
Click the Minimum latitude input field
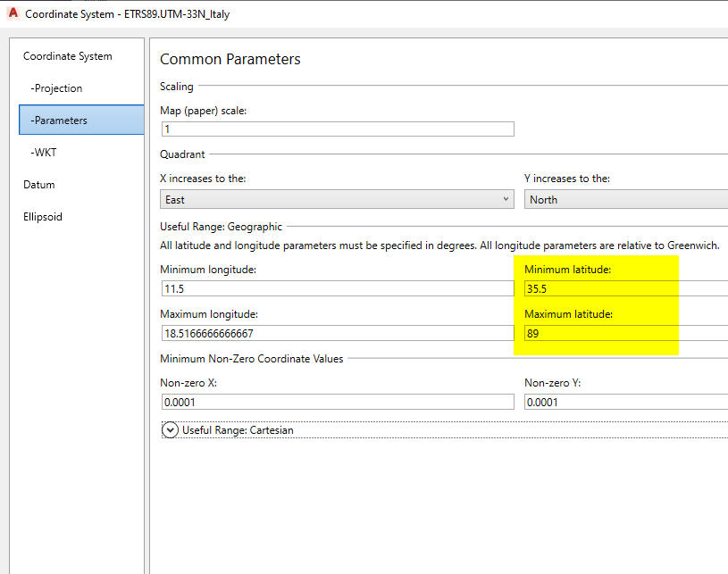[x=625, y=288]
